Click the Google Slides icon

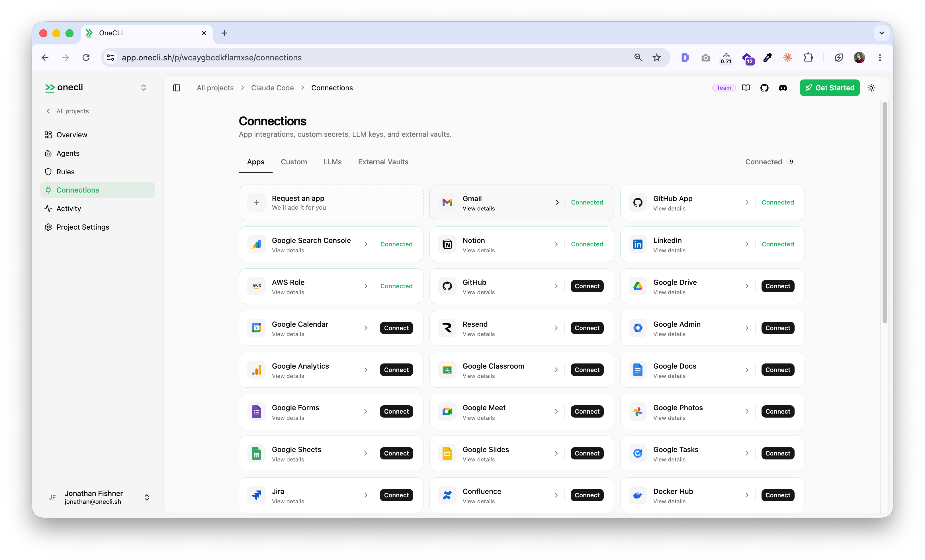click(x=447, y=454)
